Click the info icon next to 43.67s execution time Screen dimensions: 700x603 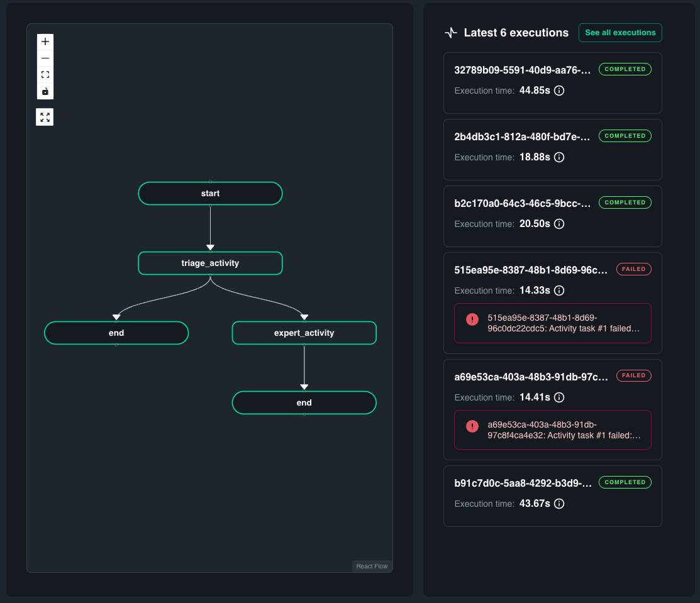(x=559, y=504)
